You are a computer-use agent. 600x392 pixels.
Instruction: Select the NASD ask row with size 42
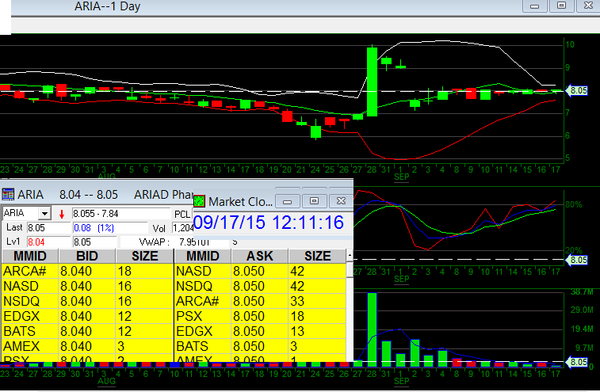pyautogui.click(x=260, y=271)
